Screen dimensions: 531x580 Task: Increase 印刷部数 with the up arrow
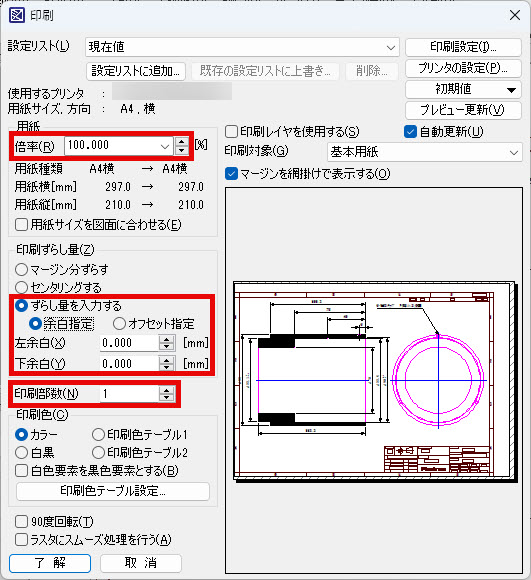166,390
